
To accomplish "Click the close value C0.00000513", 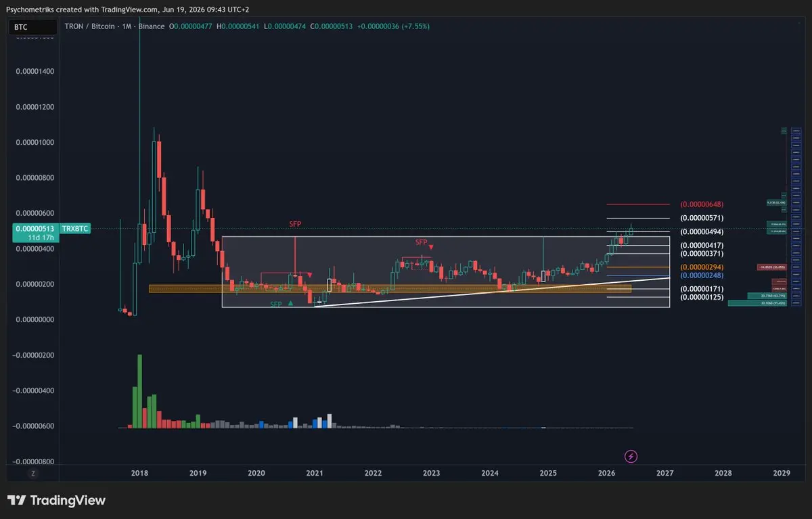I will [332, 26].
